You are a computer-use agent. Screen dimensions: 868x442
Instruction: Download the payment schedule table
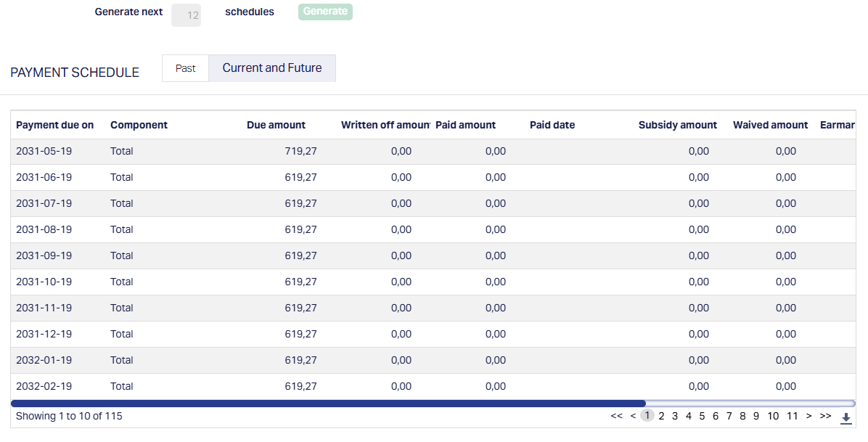coord(846,418)
